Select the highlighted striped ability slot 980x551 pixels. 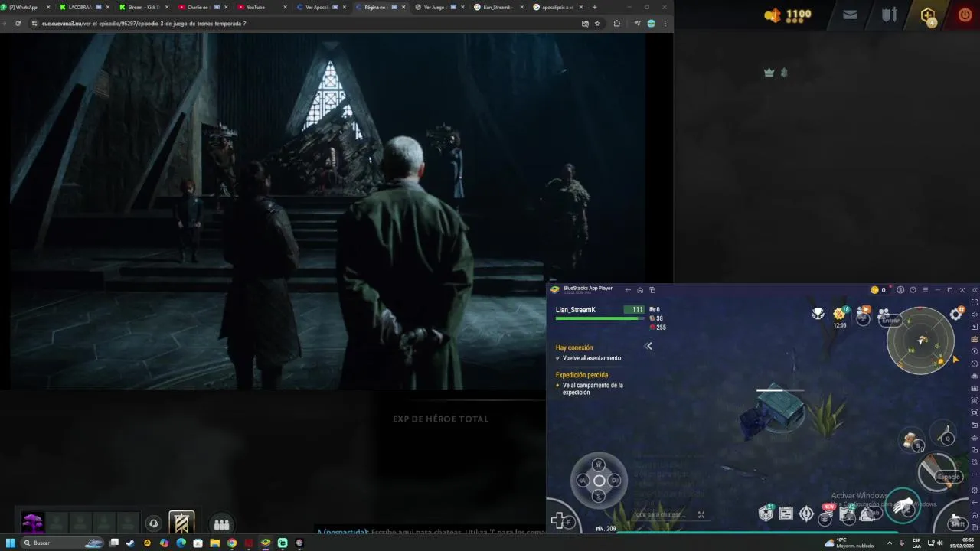pos(181,523)
